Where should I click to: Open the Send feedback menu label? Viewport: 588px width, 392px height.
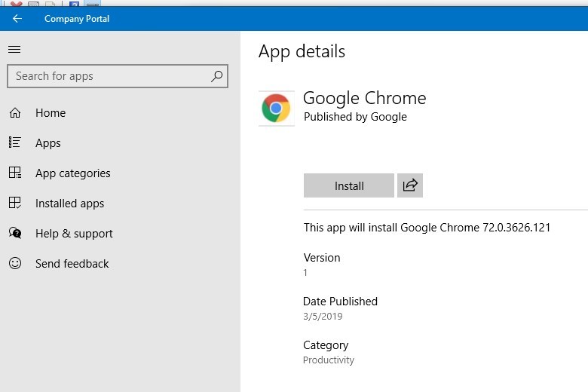pyautogui.click(x=72, y=264)
